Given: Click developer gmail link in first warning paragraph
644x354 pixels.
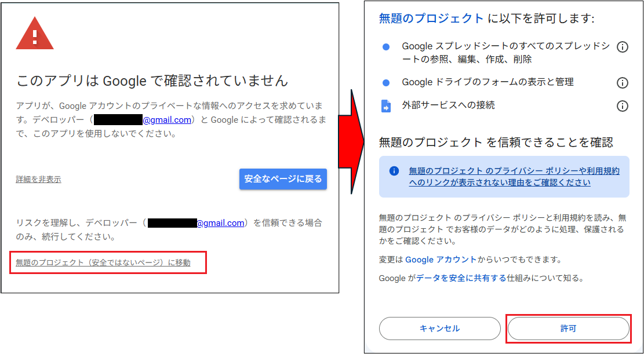Looking at the screenshot, I should [x=167, y=121].
